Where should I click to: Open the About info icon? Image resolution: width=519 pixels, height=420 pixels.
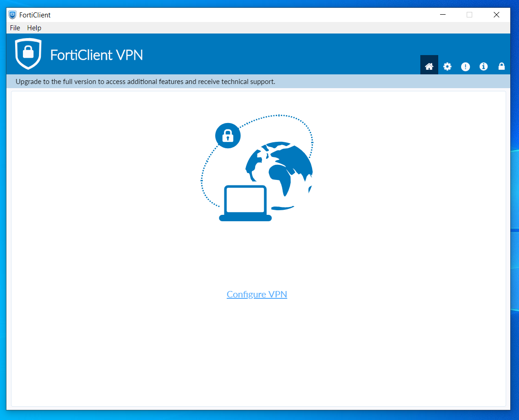pyautogui.click(x=483, y=67)
